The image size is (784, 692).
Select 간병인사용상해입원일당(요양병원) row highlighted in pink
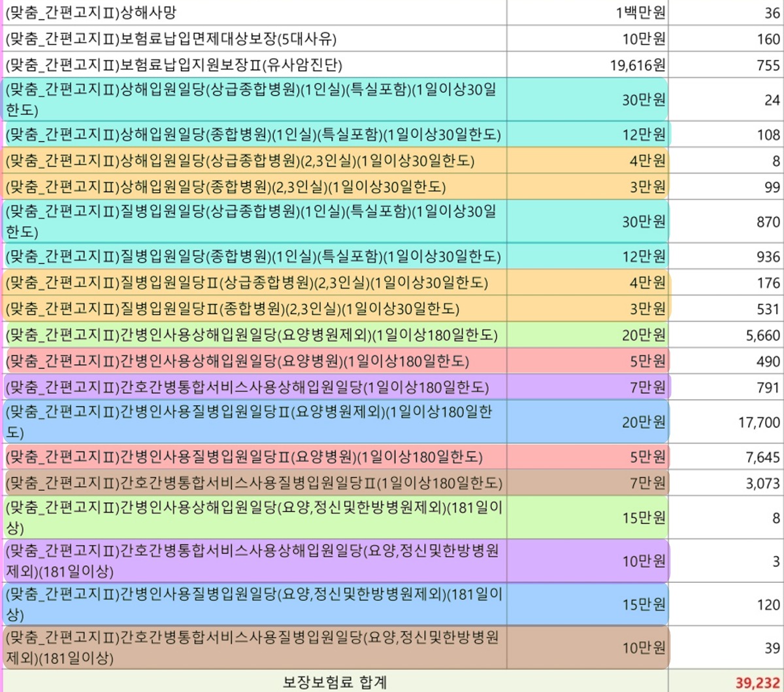[x=237, y=361]
